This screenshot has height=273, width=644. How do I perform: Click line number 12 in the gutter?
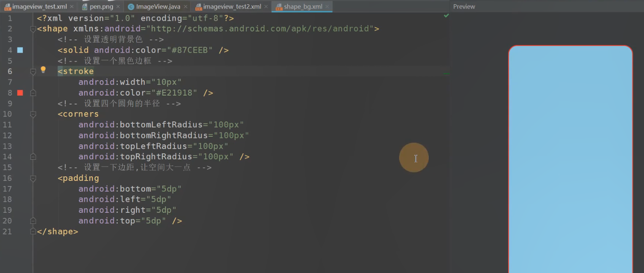pos(7,135)
